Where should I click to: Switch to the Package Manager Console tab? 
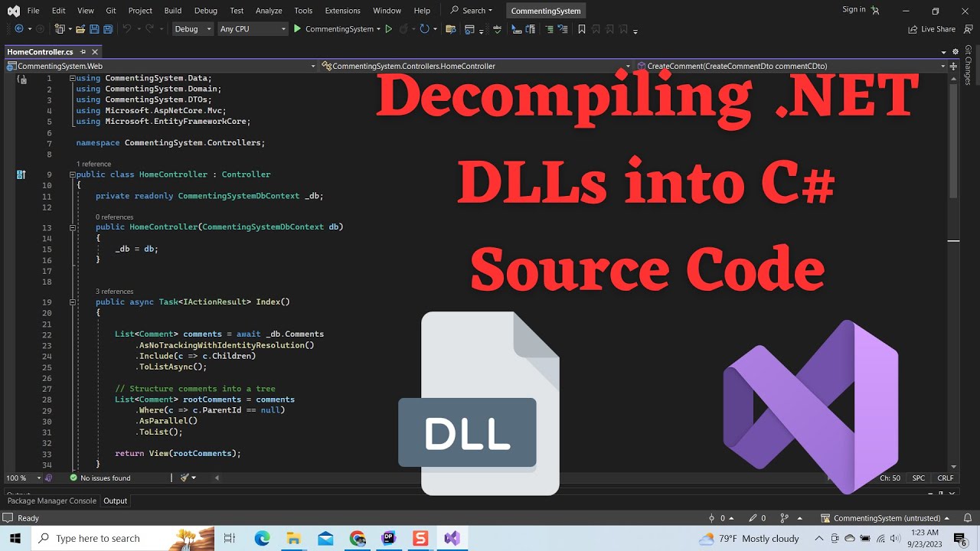coord(52,500)
